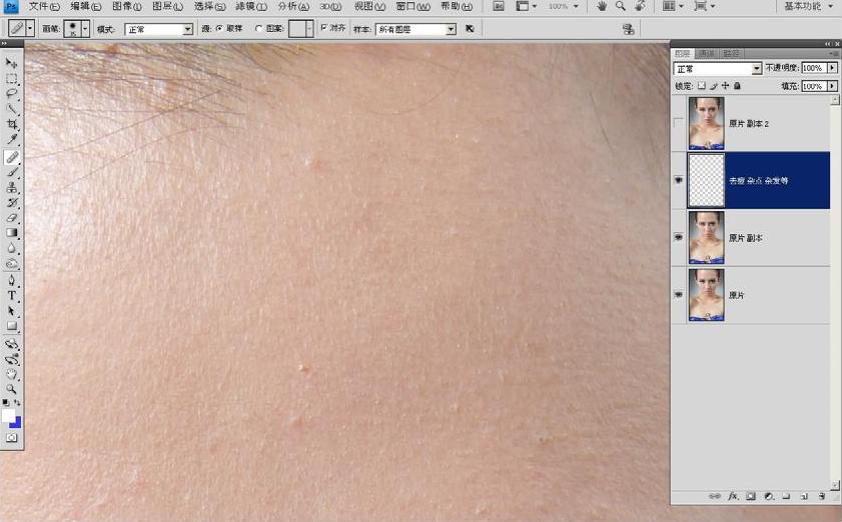842x522 pixels.
Task: Select the Lasso tool
Action: [x=11, y=94]
